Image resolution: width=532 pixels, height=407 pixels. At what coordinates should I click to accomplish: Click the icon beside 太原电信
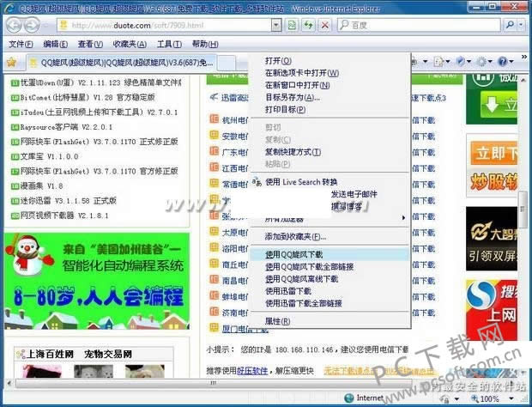[x=215, y=232]
